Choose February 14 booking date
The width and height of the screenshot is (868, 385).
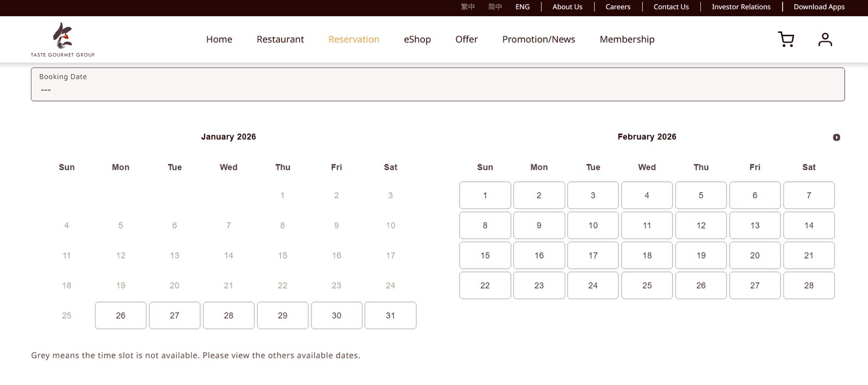coord(808,225)
